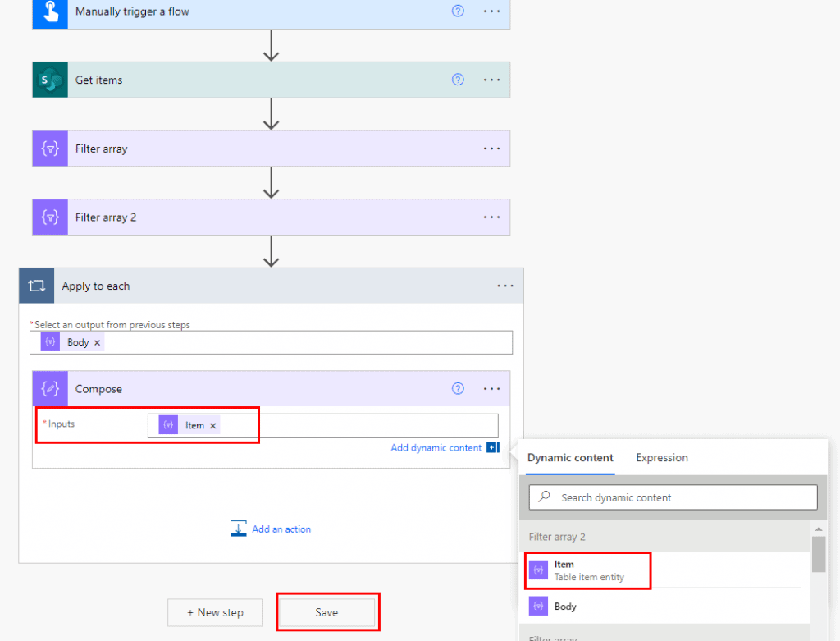Click the Filter array 2 step icon
840x641 pixels.
pyautogui.click(x=50, y=217)
